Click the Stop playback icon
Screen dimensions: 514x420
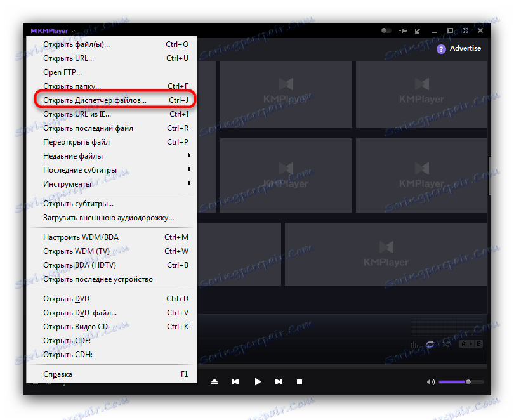point(299,381)
